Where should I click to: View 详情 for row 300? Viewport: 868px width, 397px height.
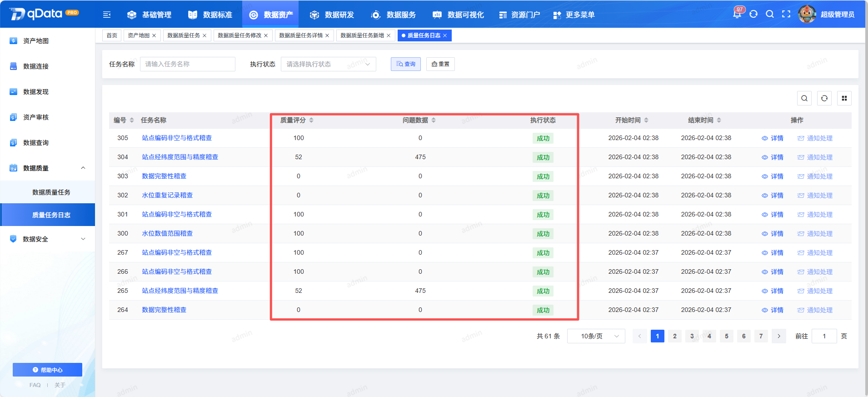pos(773,234)
